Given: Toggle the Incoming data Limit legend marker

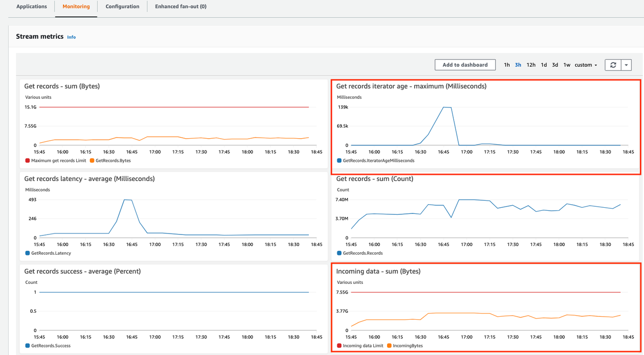Looking at the screenshot, I should pyautogui.click(x=340, y=346).
